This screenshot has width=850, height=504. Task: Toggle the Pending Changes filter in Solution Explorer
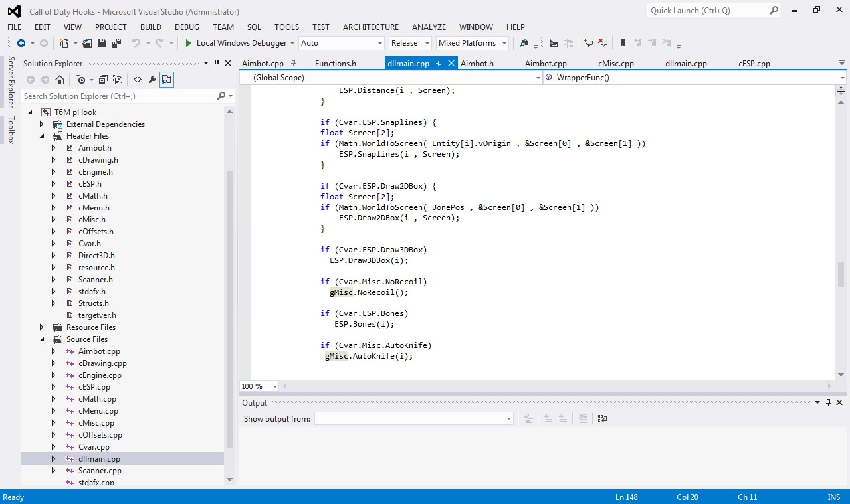(80, 80)
